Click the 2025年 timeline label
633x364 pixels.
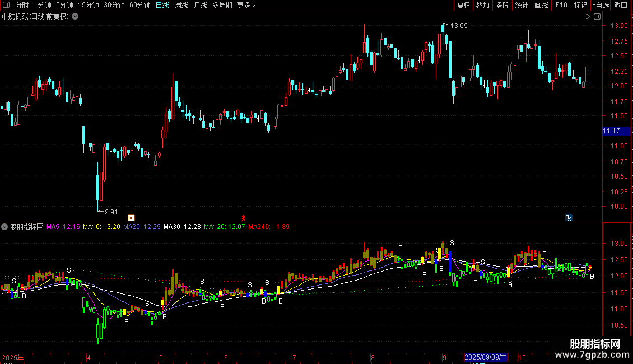point(13,357)
